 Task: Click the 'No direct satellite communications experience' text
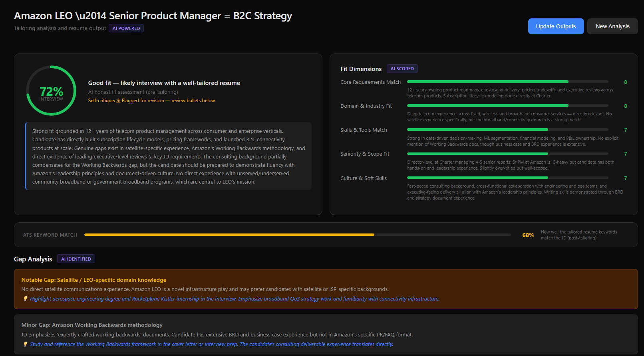pos(205,289)
